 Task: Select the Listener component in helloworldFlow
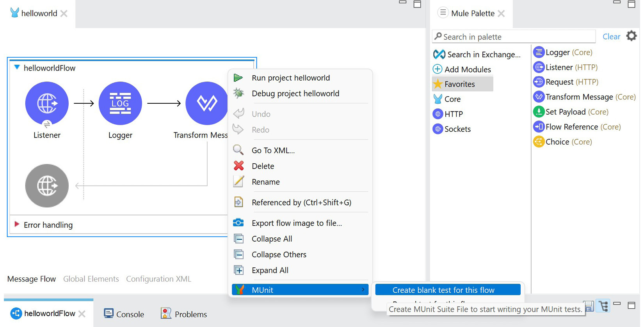tap(47, 103)
